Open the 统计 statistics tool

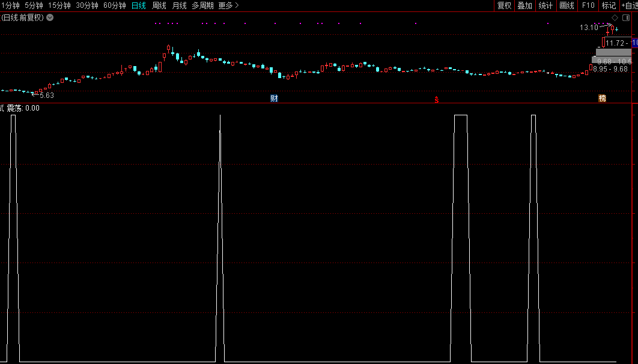click(545, 5)
